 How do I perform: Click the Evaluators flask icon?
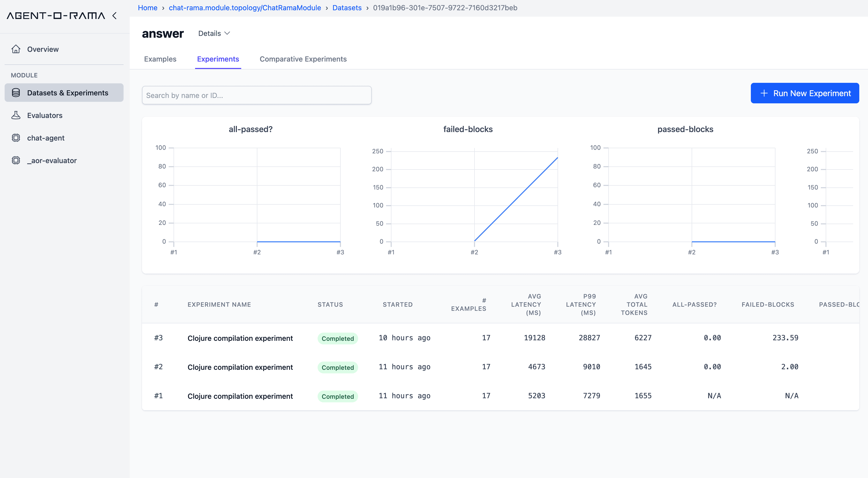16,115
